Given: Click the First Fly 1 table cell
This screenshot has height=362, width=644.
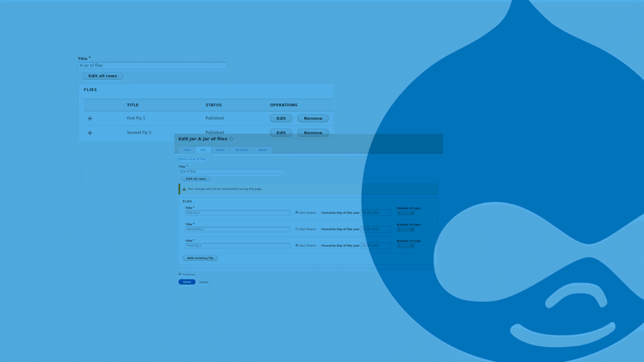Looking at the screenshot, I should click(136, 118).
